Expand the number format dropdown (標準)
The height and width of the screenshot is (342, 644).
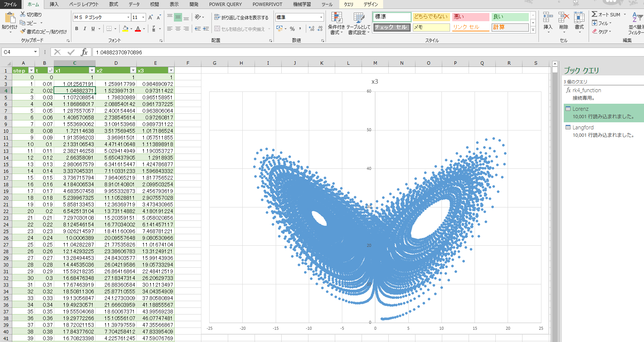pos(321,17)
